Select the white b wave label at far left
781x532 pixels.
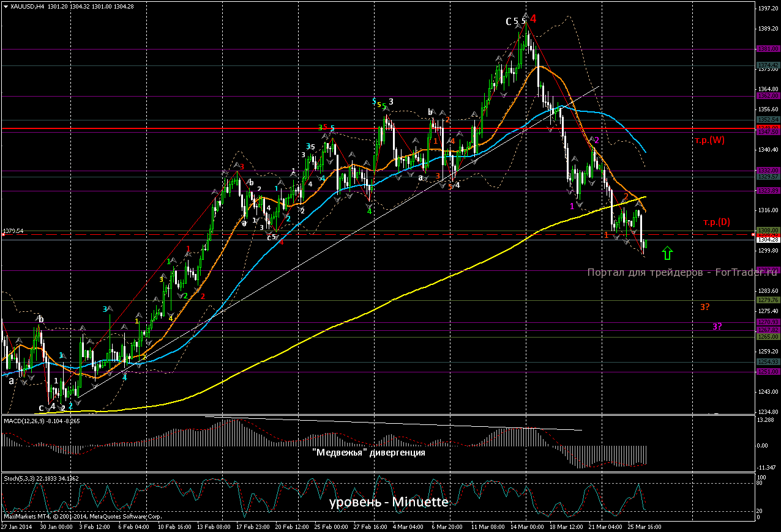click(x=41, y=319)
